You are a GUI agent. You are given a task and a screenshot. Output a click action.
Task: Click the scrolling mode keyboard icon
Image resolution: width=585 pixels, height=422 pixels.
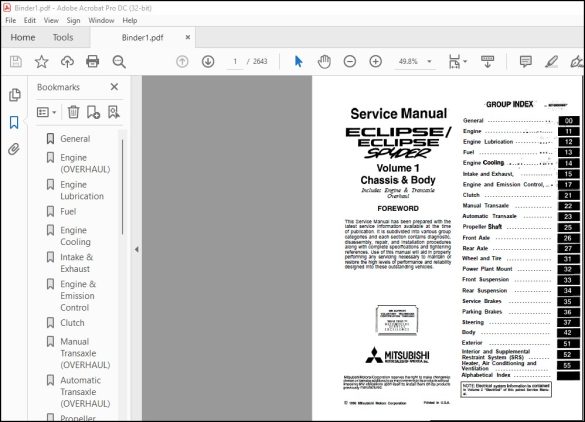(x=487, y=62)
